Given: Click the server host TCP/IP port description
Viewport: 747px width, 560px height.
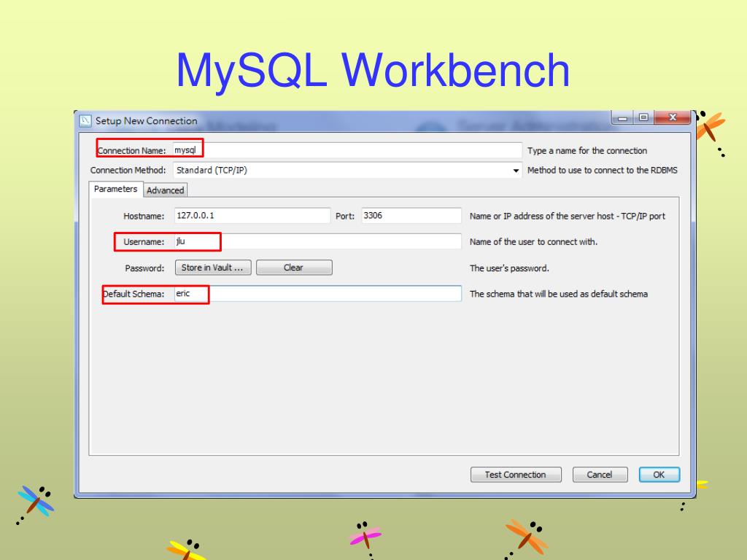Looking at the screenshot, I should 567,216.
